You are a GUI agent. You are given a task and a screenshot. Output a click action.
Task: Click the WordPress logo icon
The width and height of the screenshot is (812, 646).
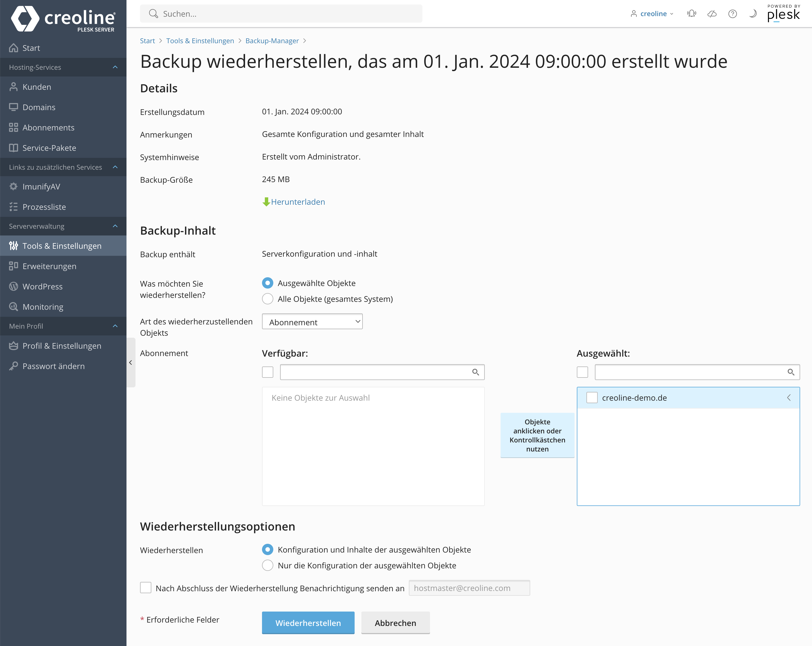(x=14, y=287)
